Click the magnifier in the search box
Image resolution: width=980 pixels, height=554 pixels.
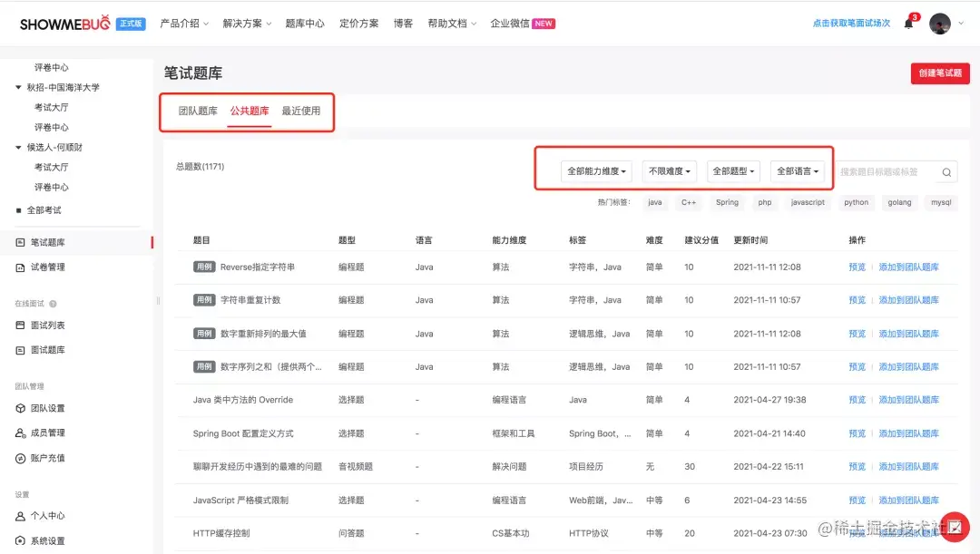click(946, 171)
